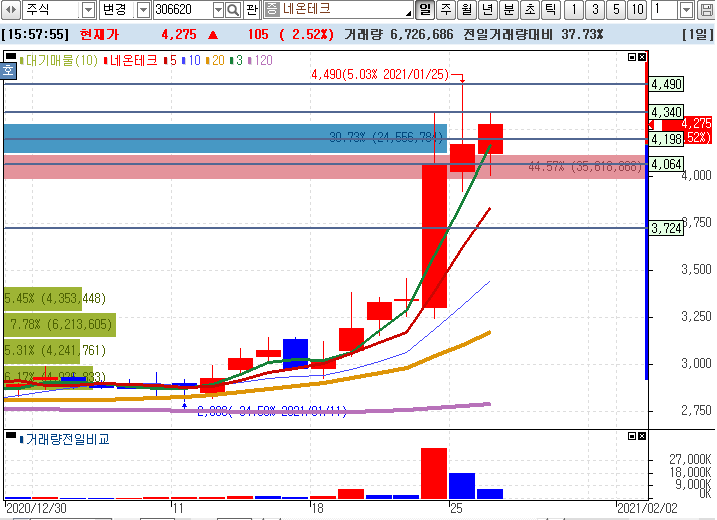The width and height of the screenshot is (717, 520).
Task: Select the 분 minute chart period
Action: [509, 10]
